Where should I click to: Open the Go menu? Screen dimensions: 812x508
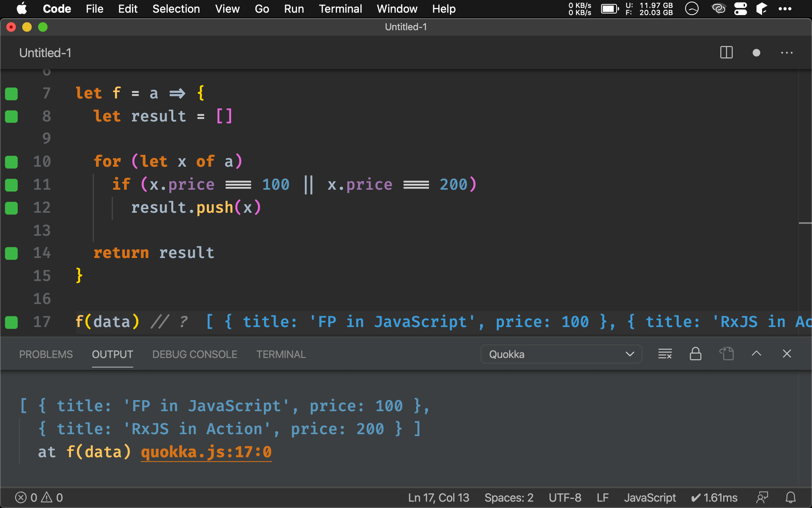tap(262, 9)
